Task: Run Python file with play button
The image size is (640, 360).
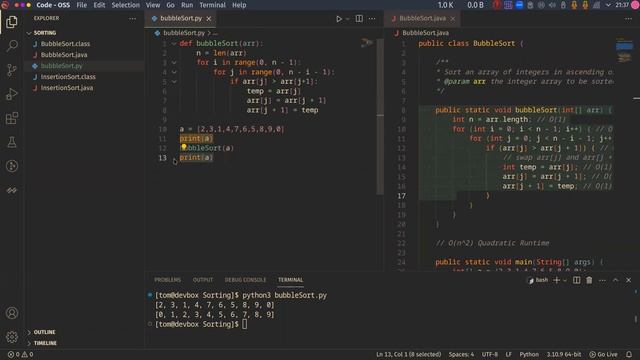Action: tap(339, 19)
